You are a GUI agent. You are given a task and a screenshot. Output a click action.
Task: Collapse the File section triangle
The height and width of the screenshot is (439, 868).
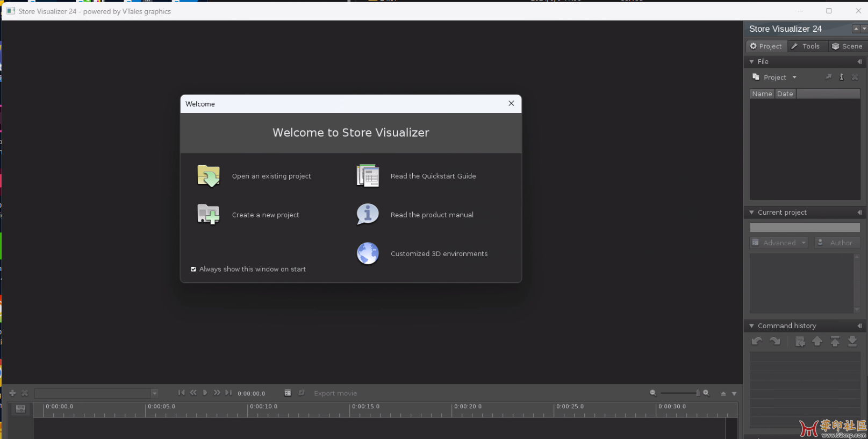tap(752, 62)
